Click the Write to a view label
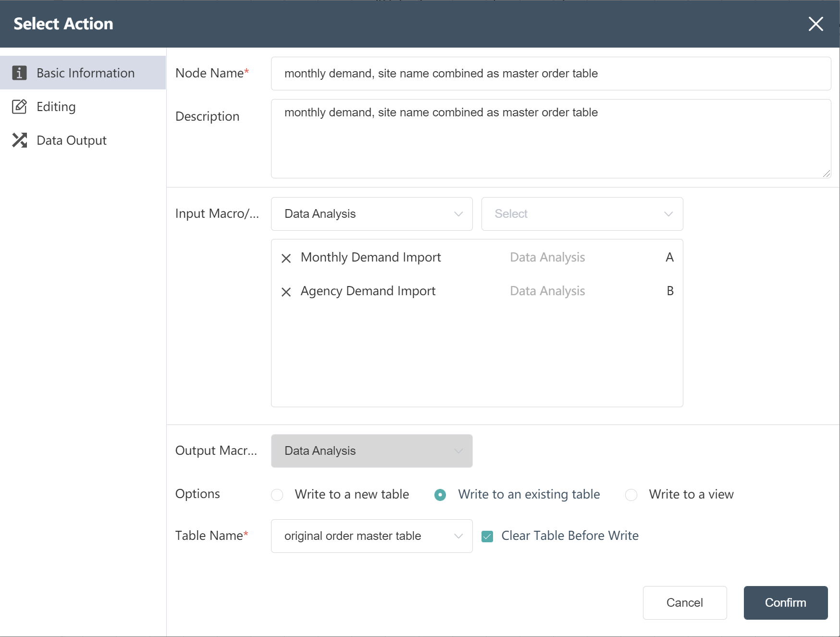 [691, 494]
